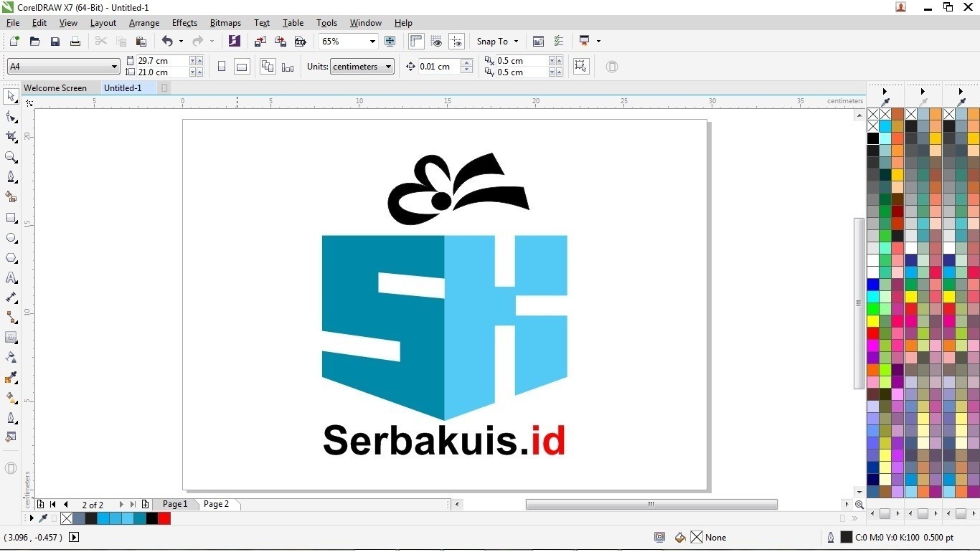Expand the application launcher dropdown arrow

coord(598,42)
